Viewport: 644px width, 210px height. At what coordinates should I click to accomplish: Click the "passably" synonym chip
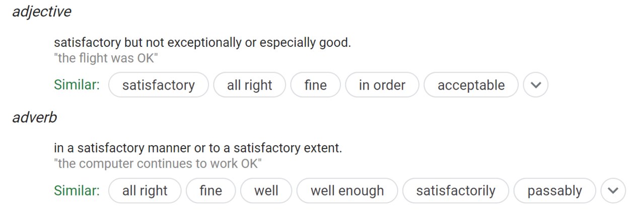point(555,191)
